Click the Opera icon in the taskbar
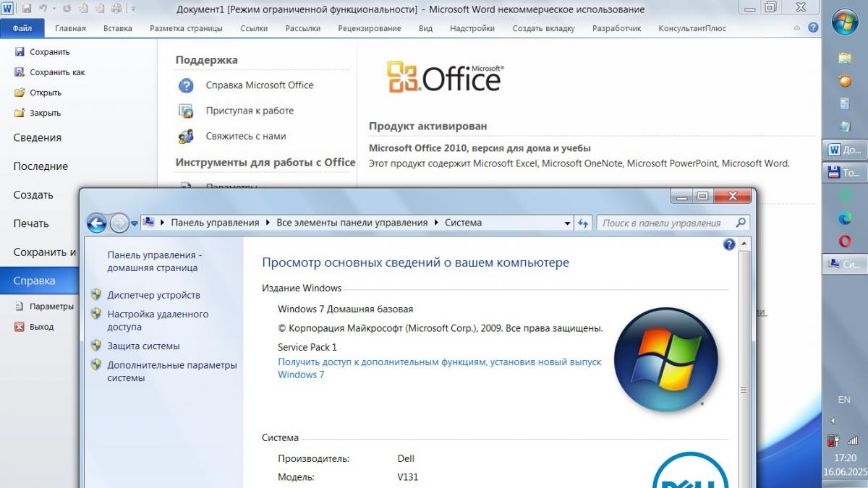868x488 pixels. (845, 241)
